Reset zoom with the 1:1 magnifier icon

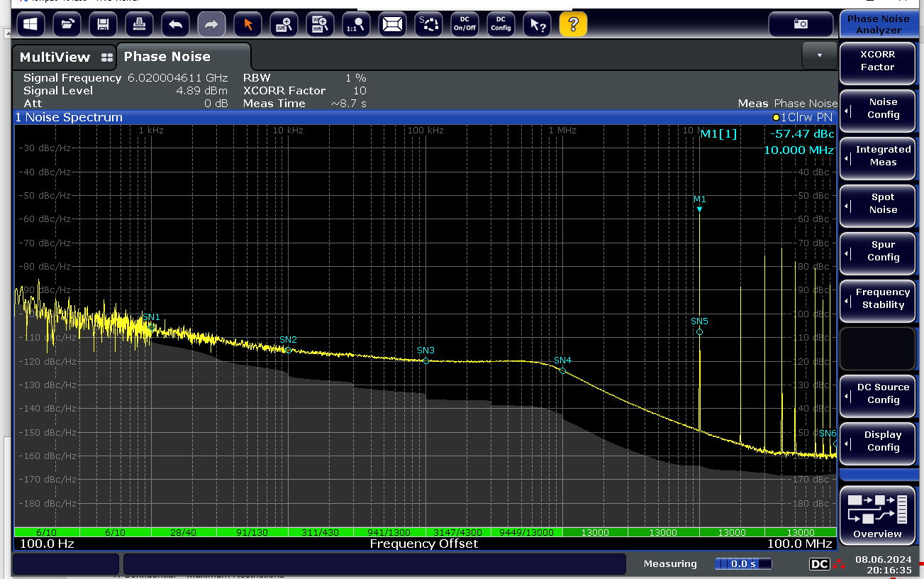point(356,25)
